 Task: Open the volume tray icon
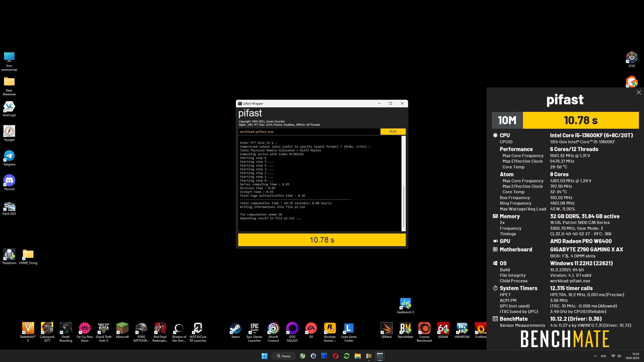pos(619,356)
